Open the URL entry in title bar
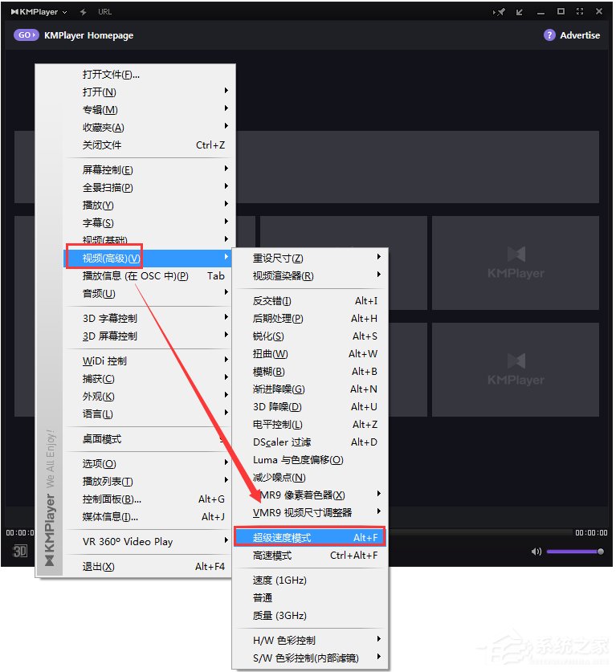Viewport: 616px width, 672px height. point(104,12)
